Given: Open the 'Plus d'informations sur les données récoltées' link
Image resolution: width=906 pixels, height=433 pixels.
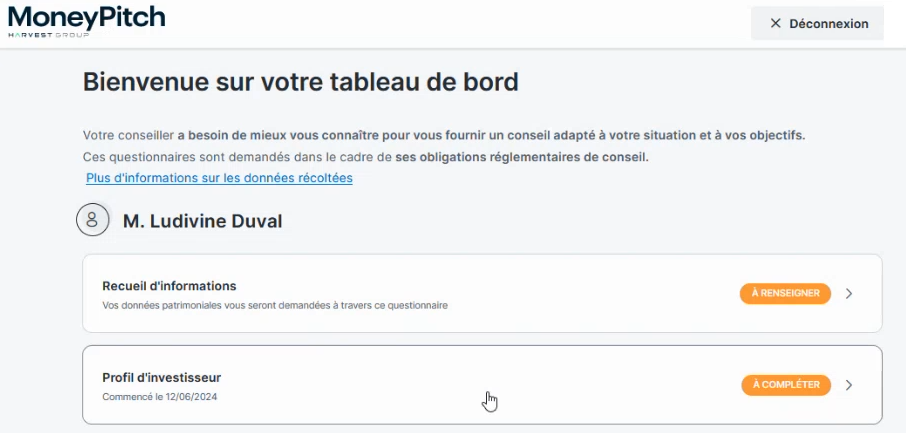Looking at the screenshot, I should pyautogui.click(x=219, y=178).
